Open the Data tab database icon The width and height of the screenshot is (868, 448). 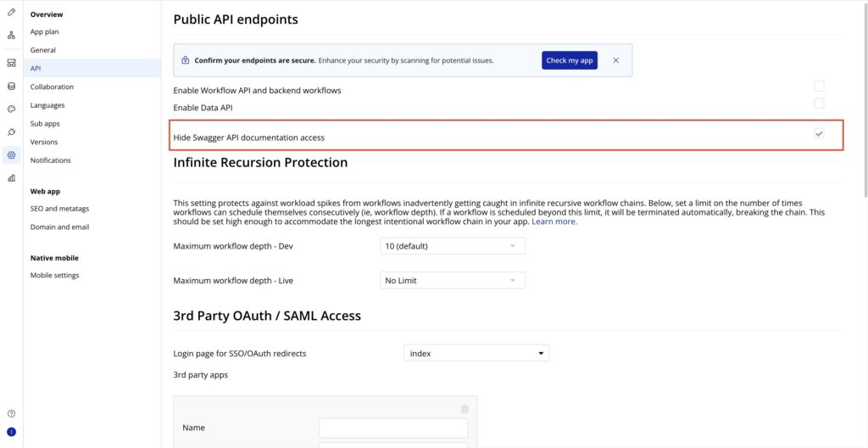[x=11, y=87]
